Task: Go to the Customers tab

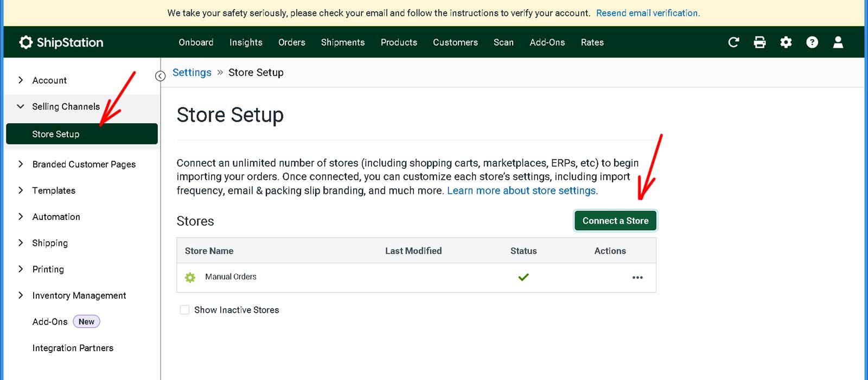Action: 455,42
